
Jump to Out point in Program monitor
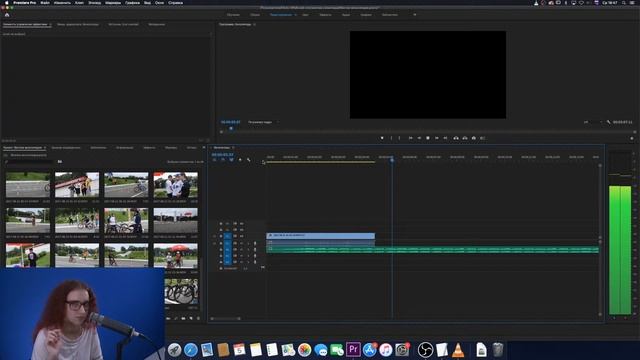445,138
